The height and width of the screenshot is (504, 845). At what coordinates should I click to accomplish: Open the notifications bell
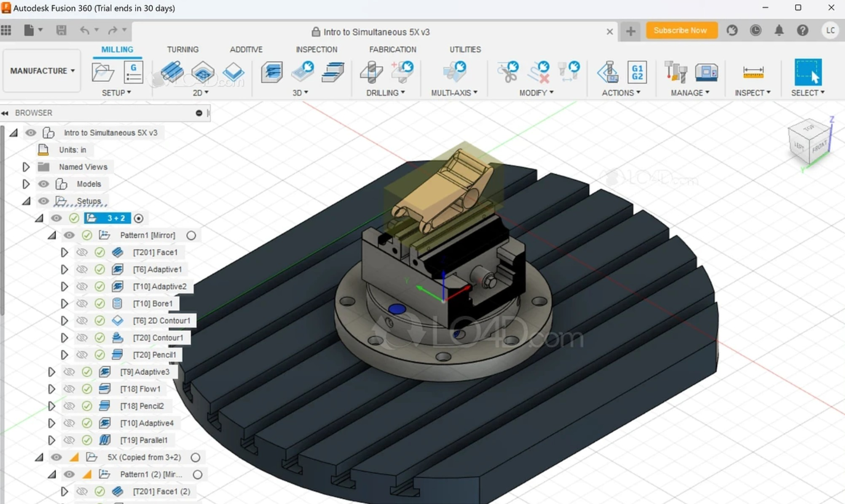(x=779, y=30)
